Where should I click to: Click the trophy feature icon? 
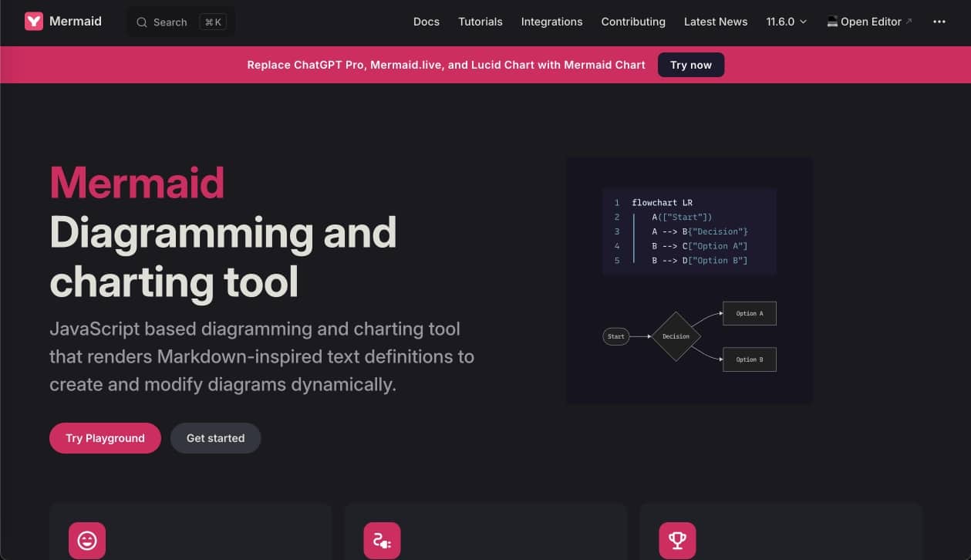[x=678, y=541]
